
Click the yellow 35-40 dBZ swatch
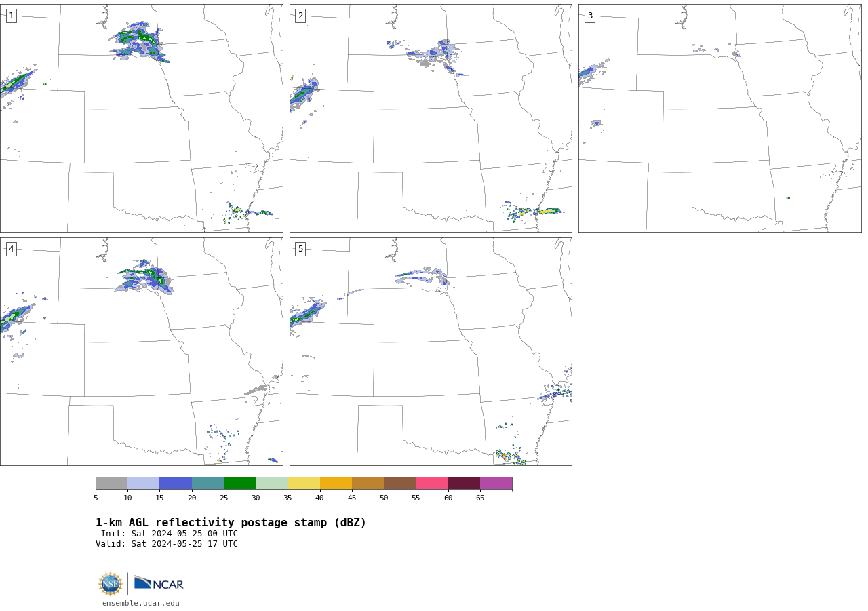click(x=304, y=483)
